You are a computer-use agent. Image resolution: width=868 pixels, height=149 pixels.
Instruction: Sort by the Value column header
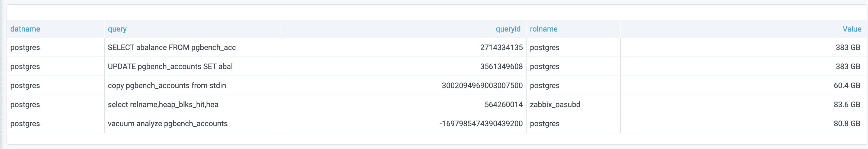851,29
